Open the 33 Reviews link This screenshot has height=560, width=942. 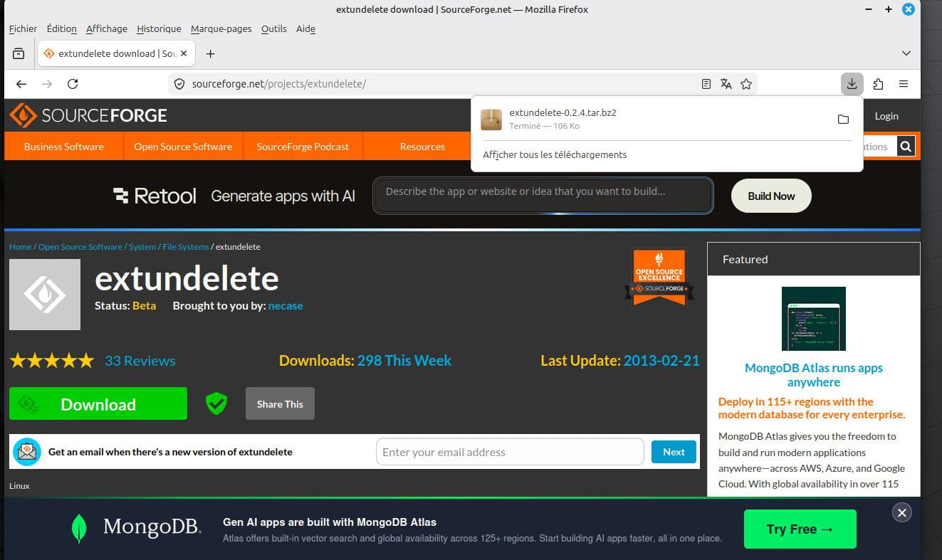pyautogui.click(x=140, y=361)
